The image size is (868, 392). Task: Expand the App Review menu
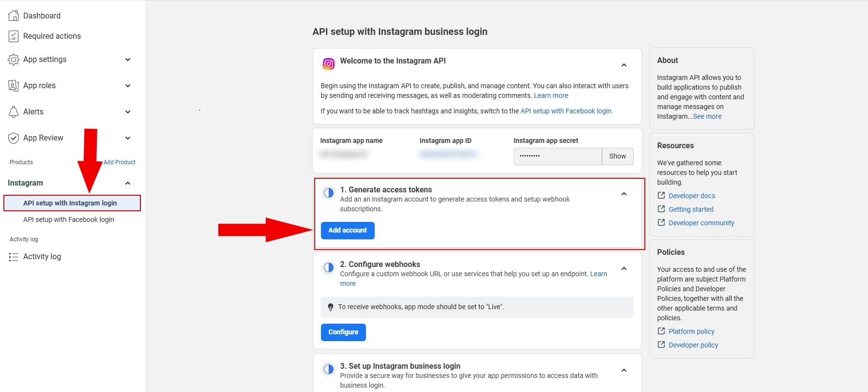(x=128, y=138)
